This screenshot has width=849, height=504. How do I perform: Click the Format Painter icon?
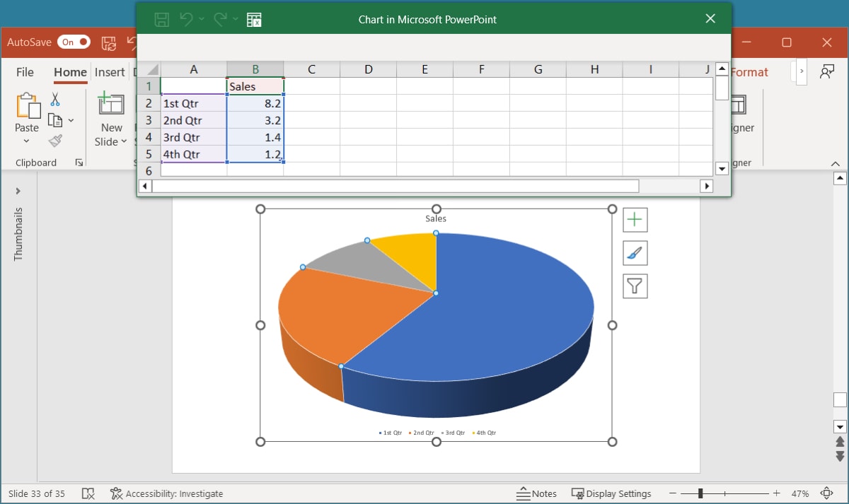(x=57, y=140)
